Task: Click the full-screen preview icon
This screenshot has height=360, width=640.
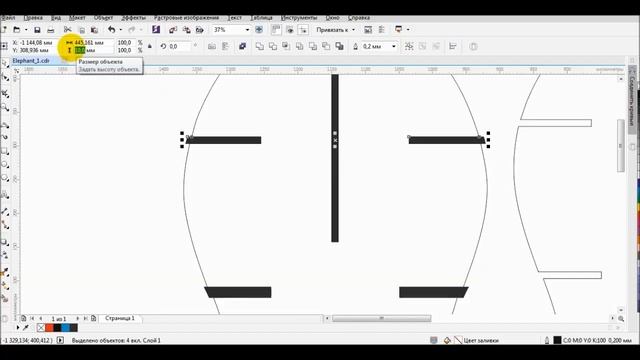Action: (x=259, y=30)
